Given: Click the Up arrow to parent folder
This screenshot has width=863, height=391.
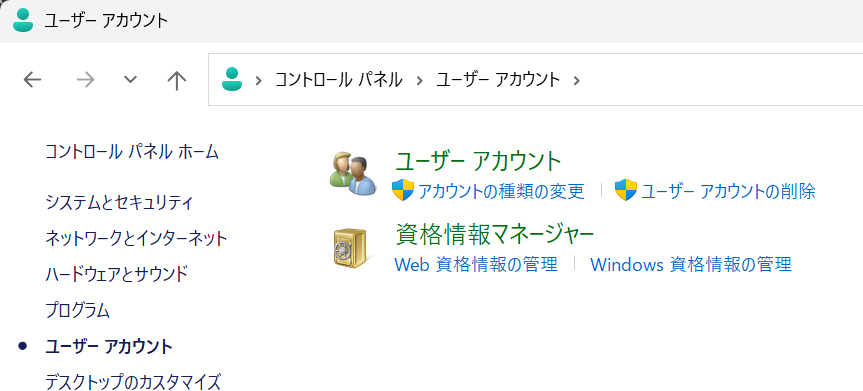Looking at the screenshot, I should click(x=177, y=80).
